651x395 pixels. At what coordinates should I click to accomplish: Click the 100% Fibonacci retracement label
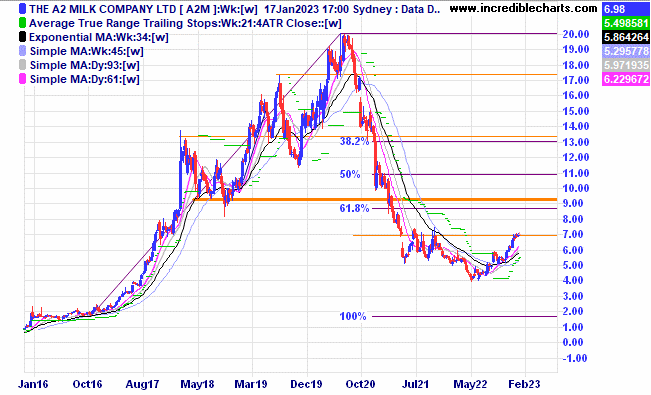(353, 316)
